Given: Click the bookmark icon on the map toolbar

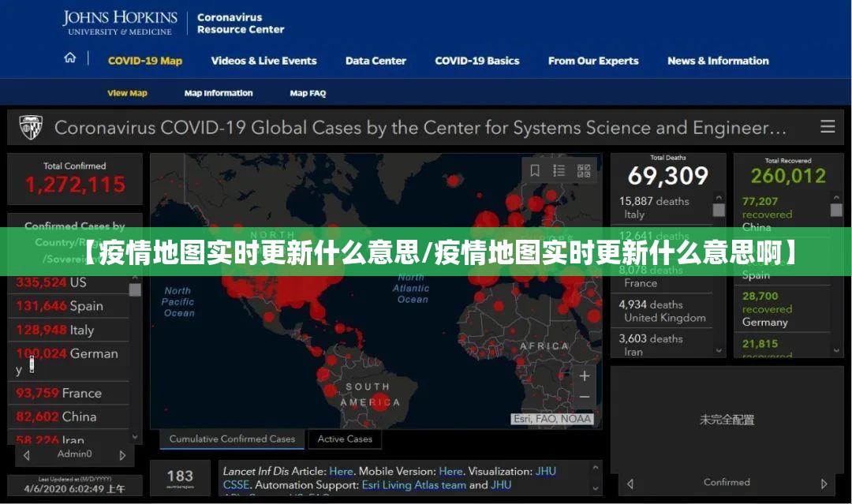Looking at the screenshot, I should tap(535, 169).
